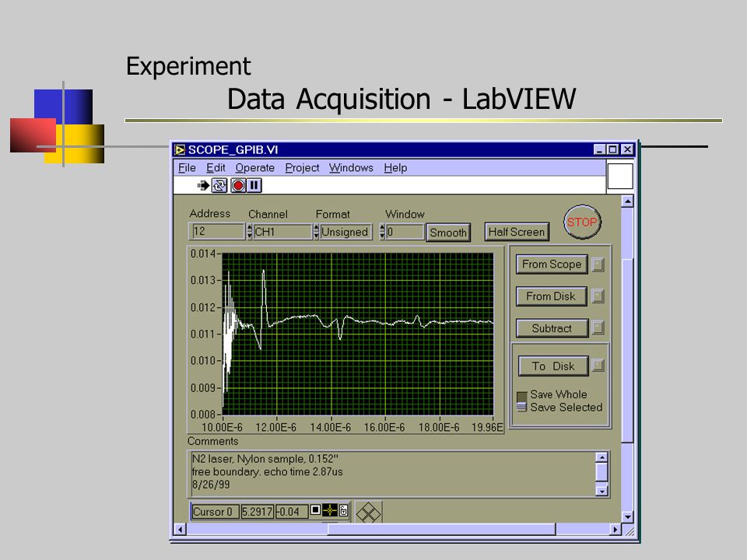
Task: Click the 8/26/99 comment line
Action: click(211, 485)
